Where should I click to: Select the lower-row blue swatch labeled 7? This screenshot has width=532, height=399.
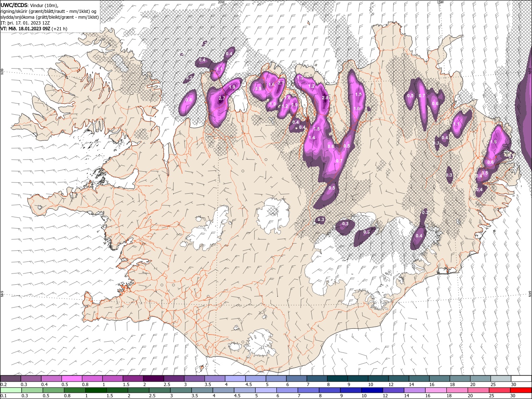tap(308, 390)
